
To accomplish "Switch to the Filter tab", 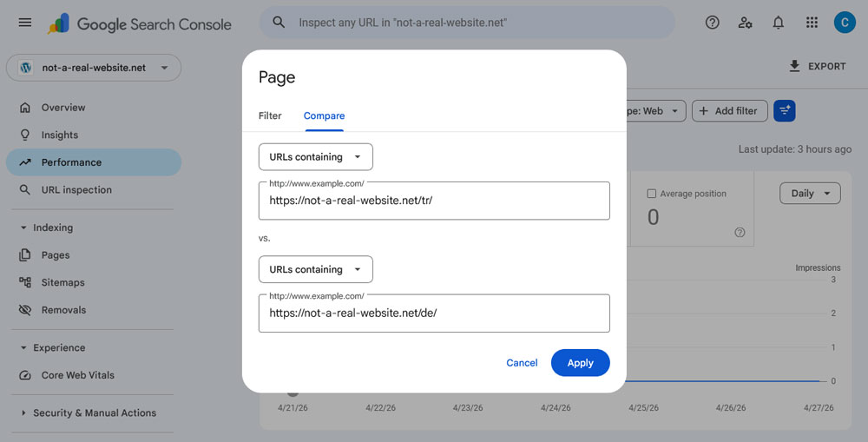I will point(270,115).
